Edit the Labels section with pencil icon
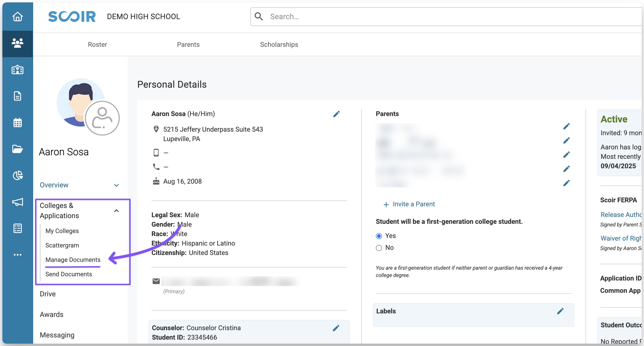Viewport: 644px width, 346px height. 560,311
